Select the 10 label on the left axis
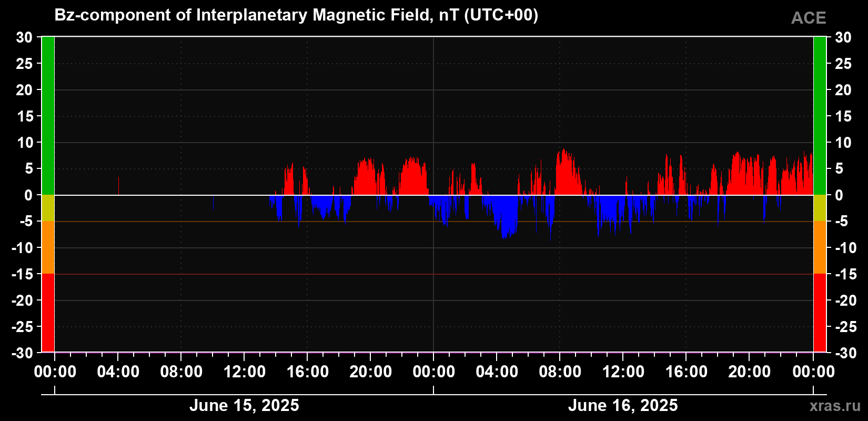 24,143
